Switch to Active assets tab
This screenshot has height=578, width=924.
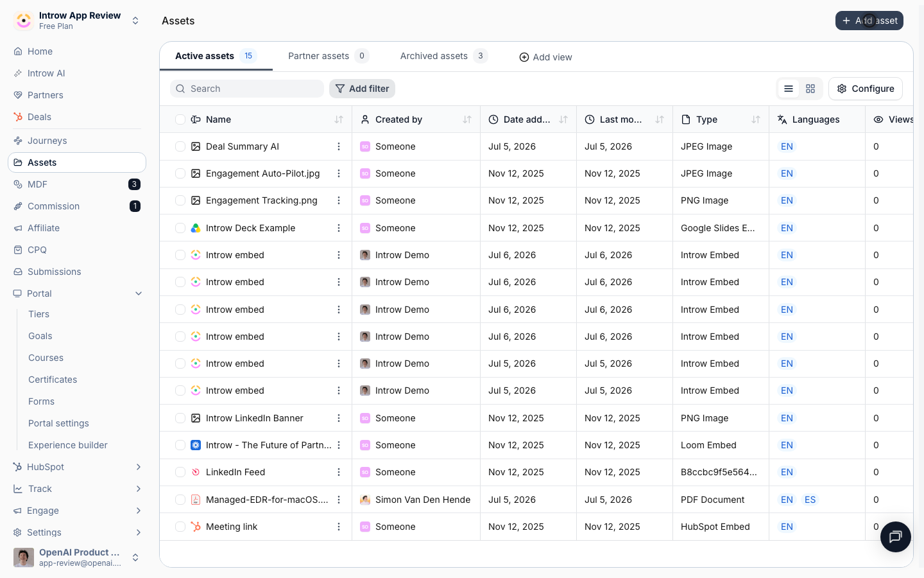tap(216, 56)
